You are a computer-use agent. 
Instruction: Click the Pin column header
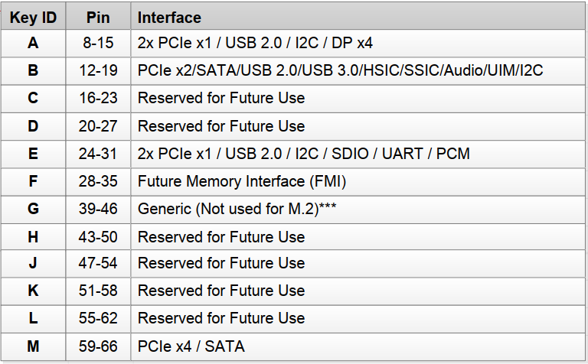coord(100,17)
